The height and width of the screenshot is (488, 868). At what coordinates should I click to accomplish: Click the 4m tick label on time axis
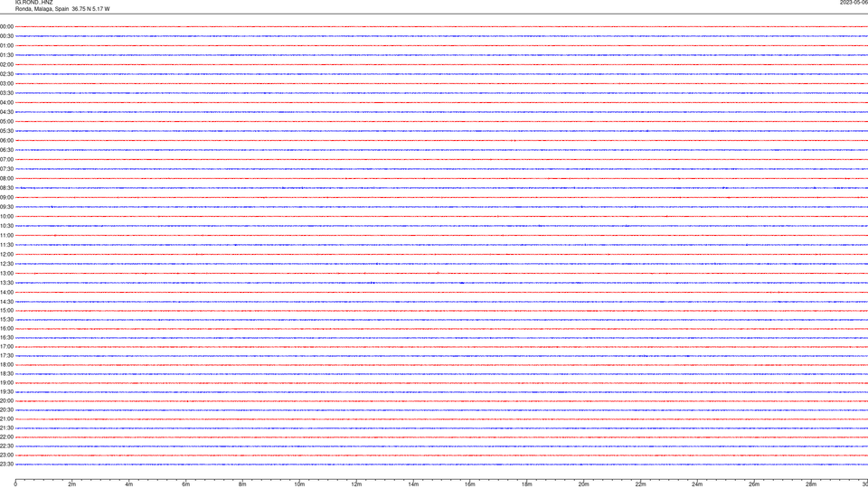pyautogui.click(x=129, y=484)
